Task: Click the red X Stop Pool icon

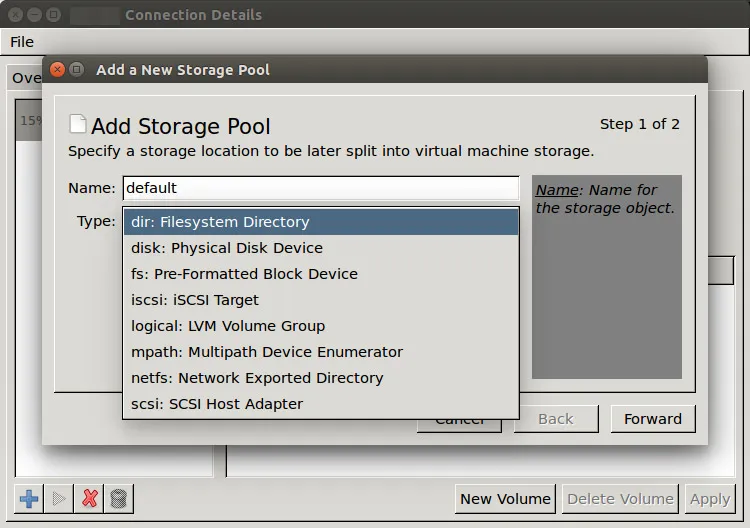Action: click(90, 498)
